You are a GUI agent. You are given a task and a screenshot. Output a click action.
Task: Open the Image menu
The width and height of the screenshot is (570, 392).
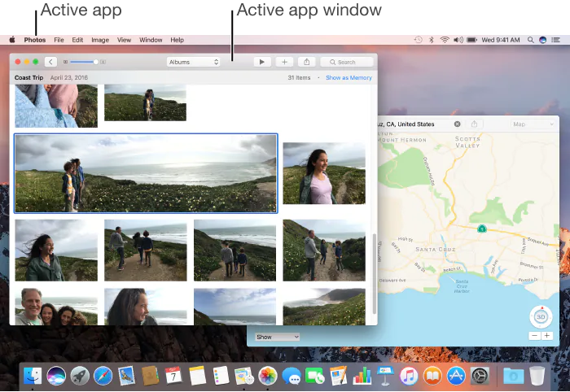100,40
